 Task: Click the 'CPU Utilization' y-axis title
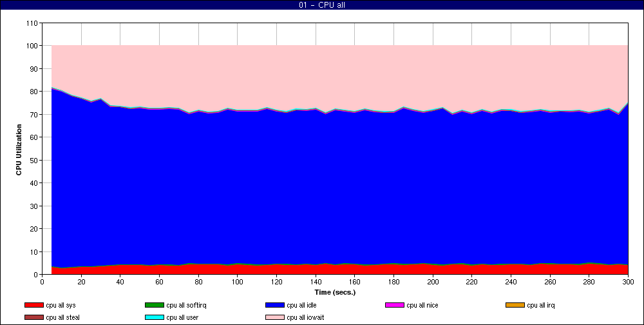pyautogui.click(x=19, y=150)
